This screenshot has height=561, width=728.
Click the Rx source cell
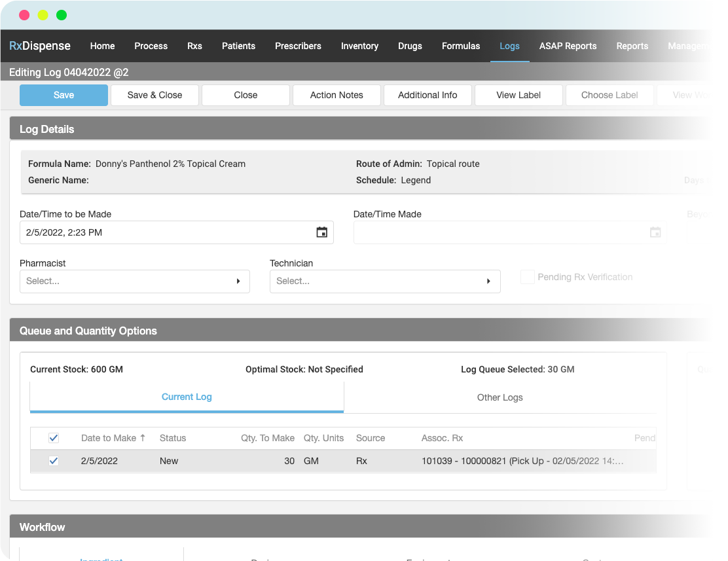(361, 461)
